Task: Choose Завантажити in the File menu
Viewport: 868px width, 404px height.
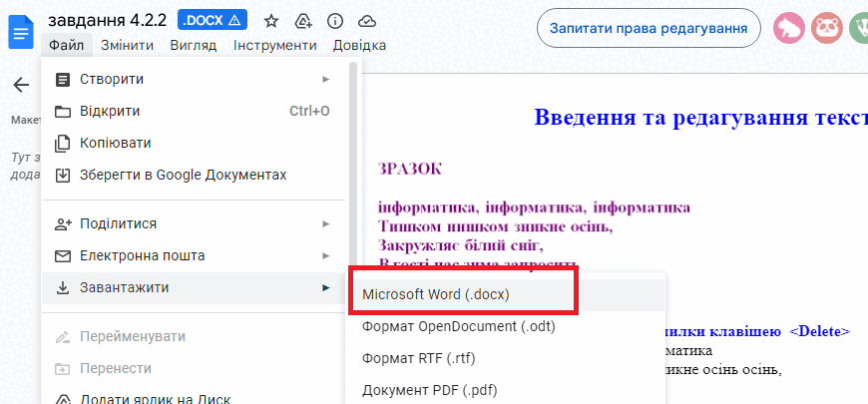Action: 194,287
